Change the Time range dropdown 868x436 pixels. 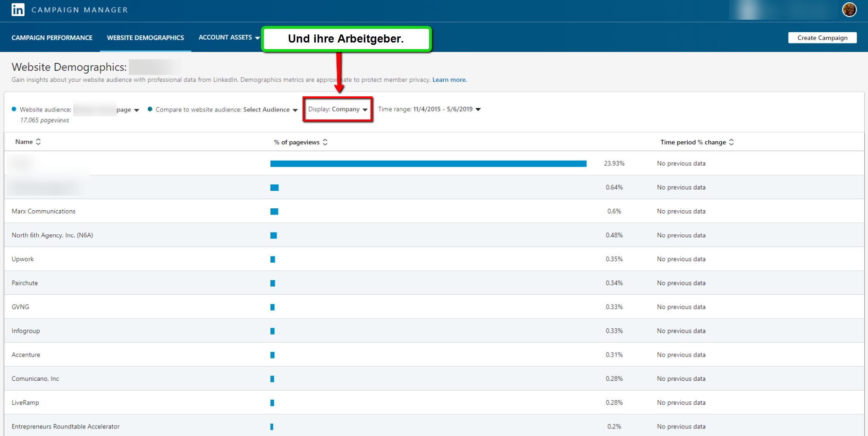point(429,109)
